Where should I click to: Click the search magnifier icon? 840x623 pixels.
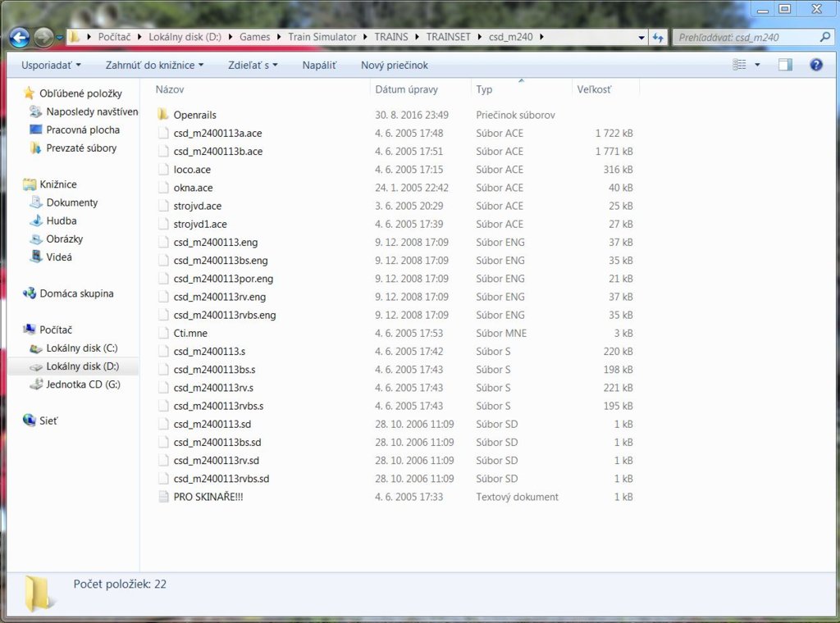824,38
